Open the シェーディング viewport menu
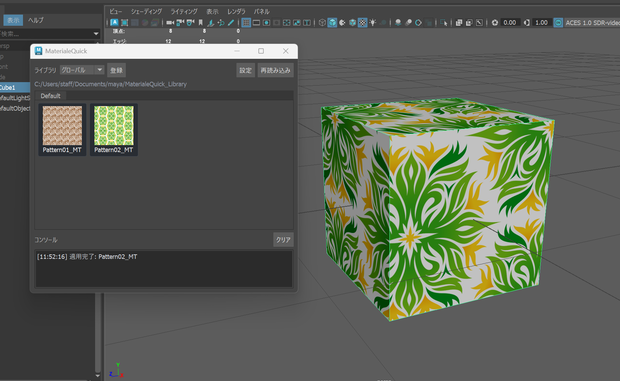The image size is (620, 381). [x=147, y=11]
